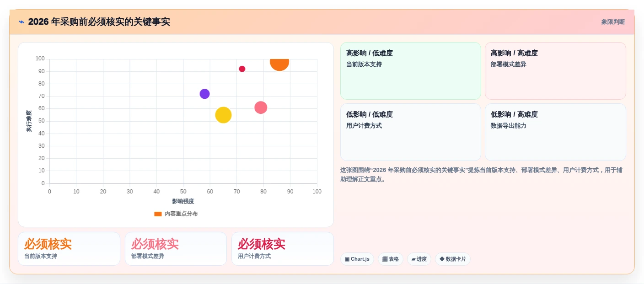
Task: Select the 表格 tag chip
Action: [x=391, y=259]
